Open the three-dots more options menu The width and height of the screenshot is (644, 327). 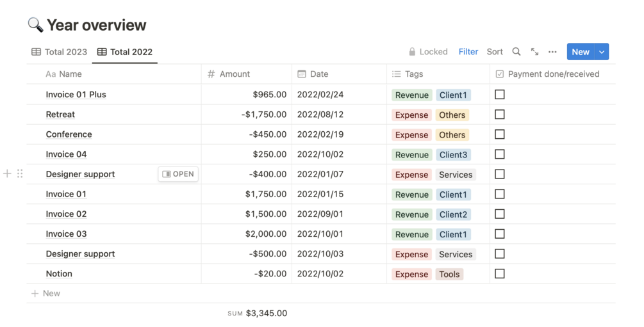click(x=552, y=52)
